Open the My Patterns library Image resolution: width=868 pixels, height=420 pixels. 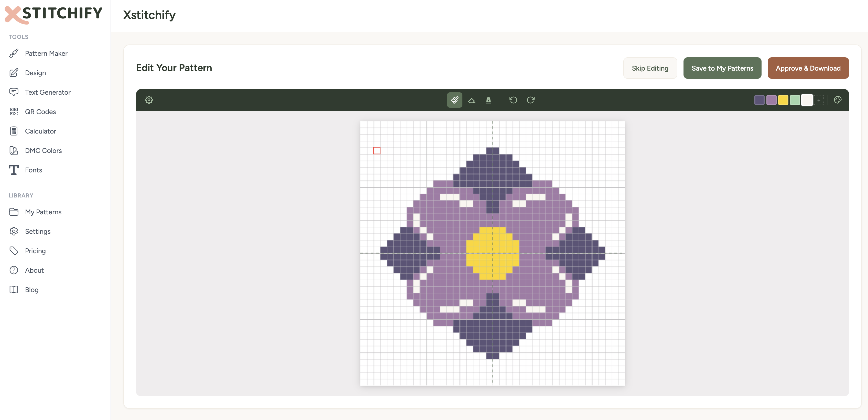43,212
